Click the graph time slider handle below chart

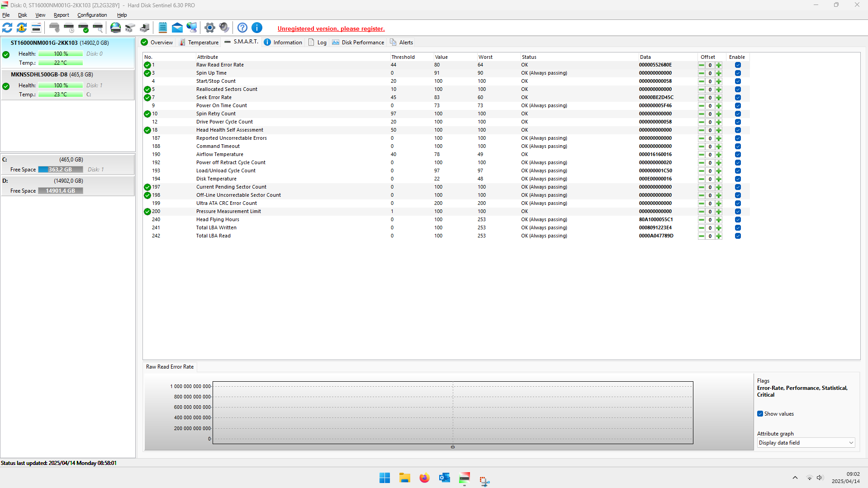click(453, 447)
